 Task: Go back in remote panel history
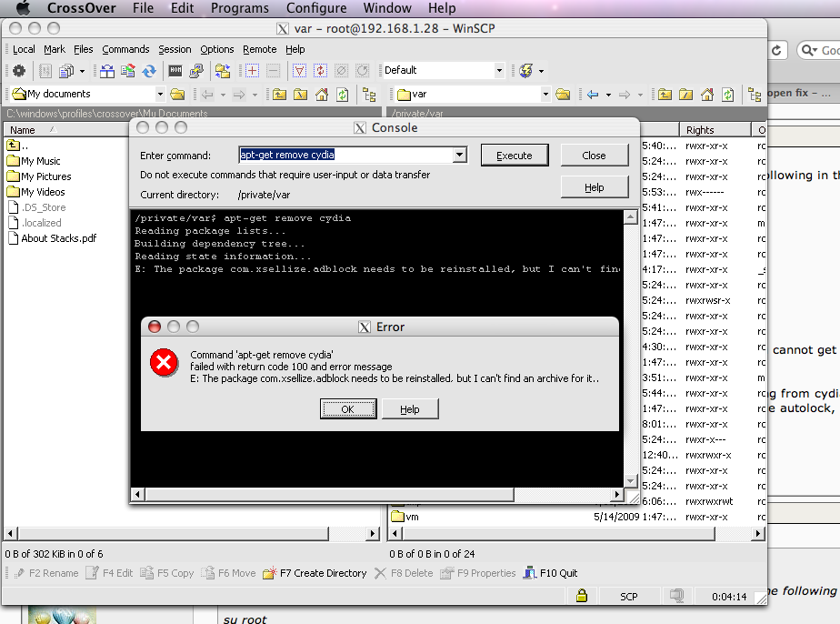(x=593, y=95)
